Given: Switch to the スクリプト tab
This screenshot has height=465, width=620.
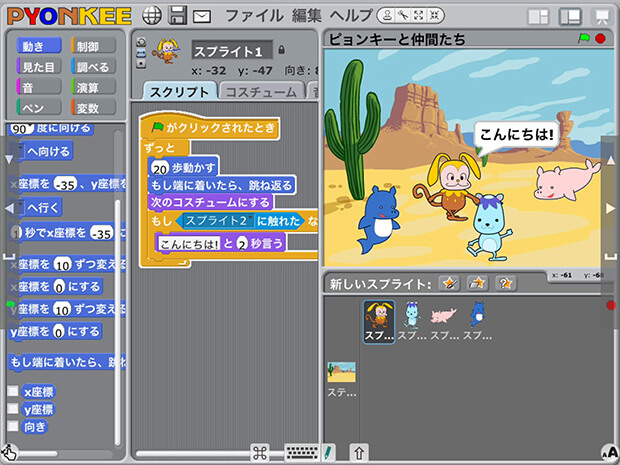Looking at the screenshot, I should pos(180,92).
